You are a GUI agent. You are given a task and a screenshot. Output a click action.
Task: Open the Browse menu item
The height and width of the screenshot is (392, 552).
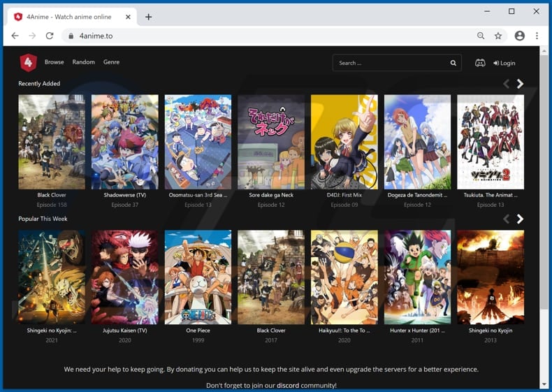[x=55, y=62]
